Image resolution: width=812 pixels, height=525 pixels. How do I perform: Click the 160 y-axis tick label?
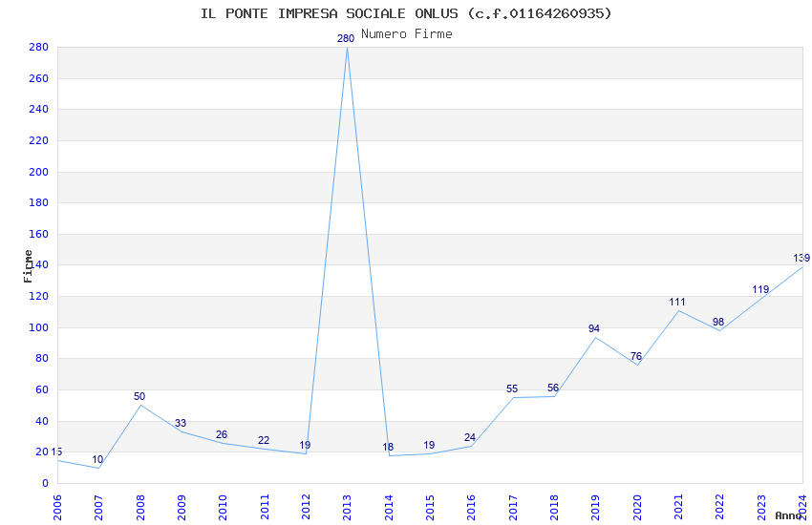(38, 234)
